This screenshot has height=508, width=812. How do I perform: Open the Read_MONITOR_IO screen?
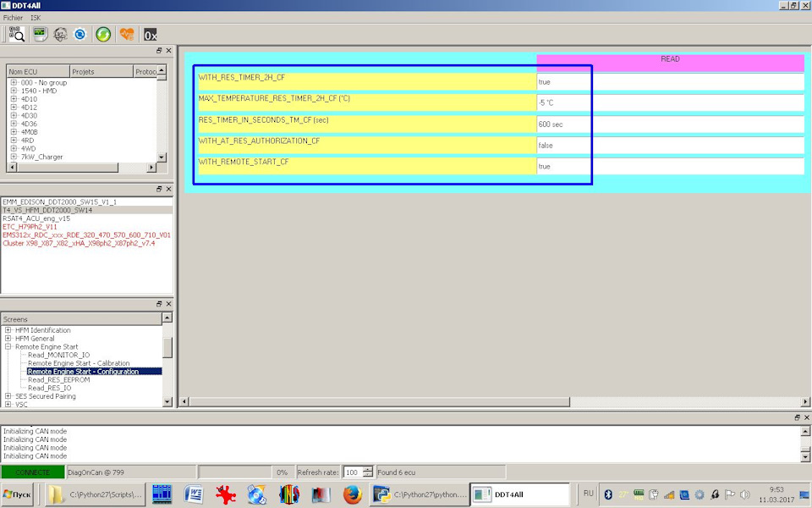tap(58, 355)
